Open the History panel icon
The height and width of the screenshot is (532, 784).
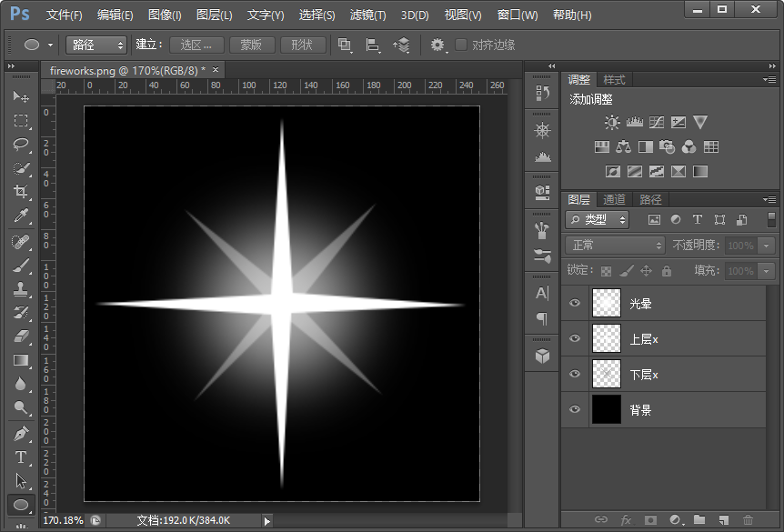coord(542,93)
